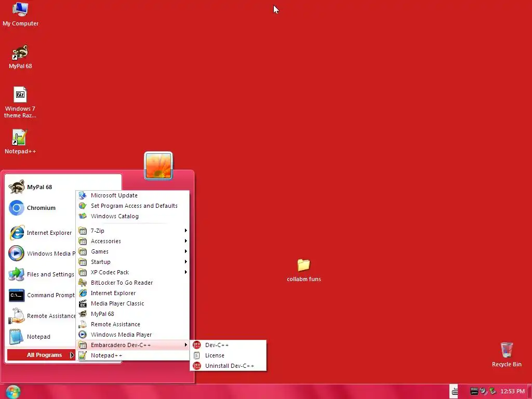Launch Notepad++ desktop shortcut
The image size is (532, 399).
20,141
